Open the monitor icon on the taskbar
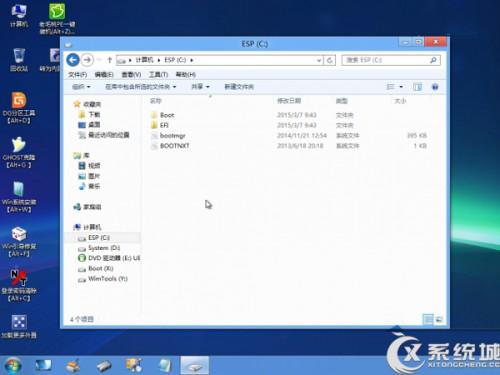500x375 pixels. pyautogui.click(x=44, y=366)
